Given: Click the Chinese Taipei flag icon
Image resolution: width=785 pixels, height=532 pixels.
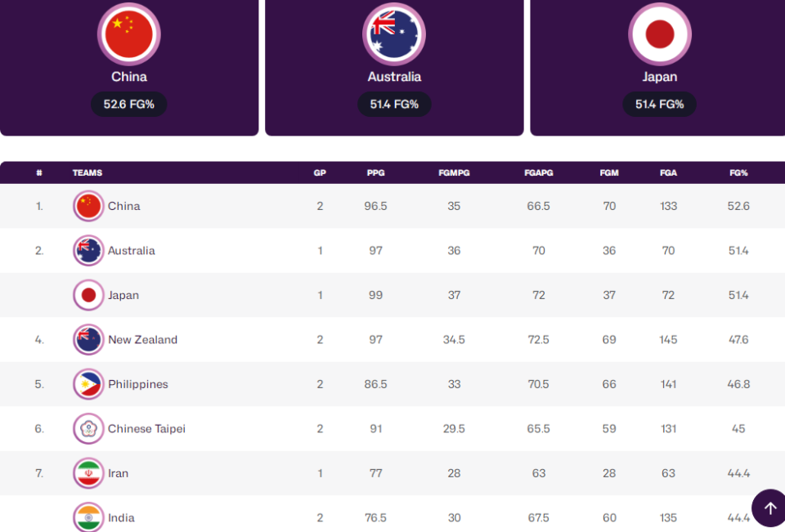Looking at the screenshot, I should [88, 428].
